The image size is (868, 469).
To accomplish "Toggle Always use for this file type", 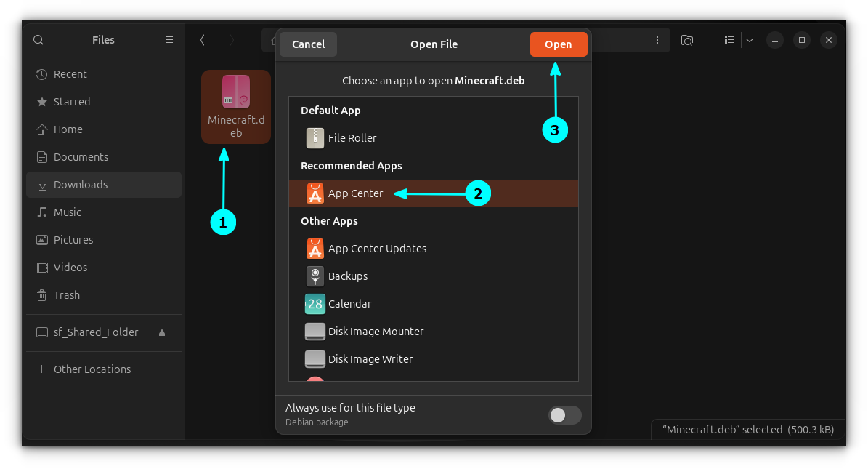I will tap(564, 415).
